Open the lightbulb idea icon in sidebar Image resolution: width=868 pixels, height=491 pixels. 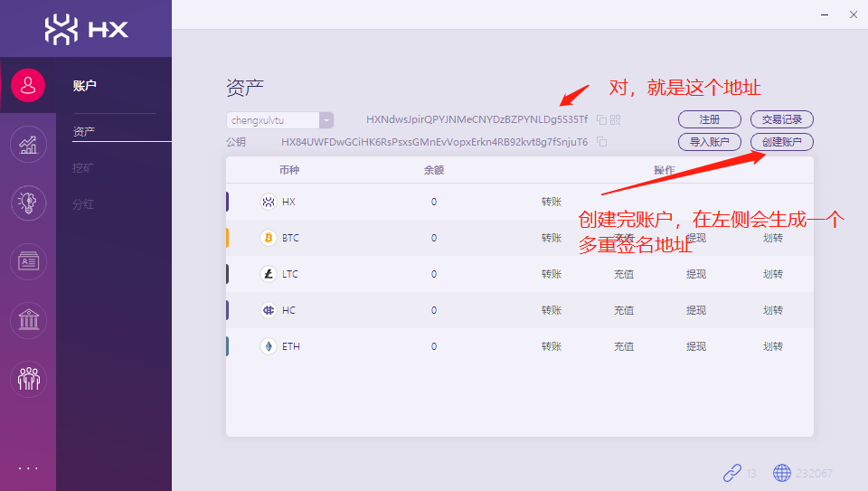pos(28,203)
